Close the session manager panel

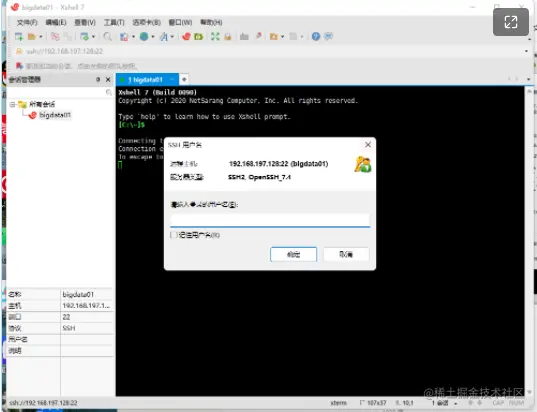[108, 79]
